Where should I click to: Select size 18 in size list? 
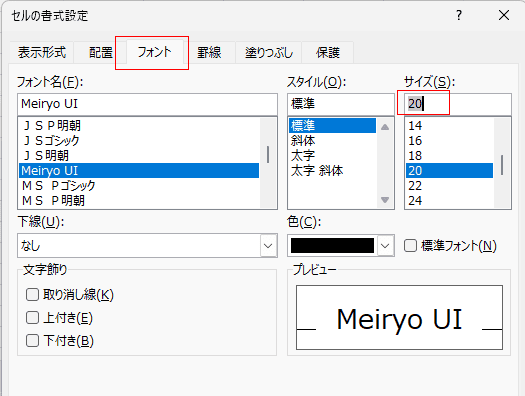449,156
